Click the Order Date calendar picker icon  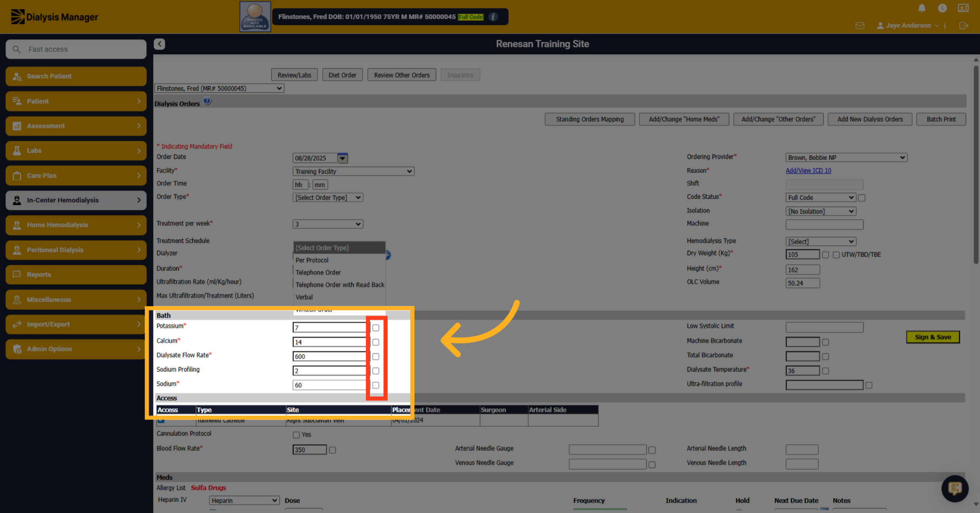pos(343,158)
